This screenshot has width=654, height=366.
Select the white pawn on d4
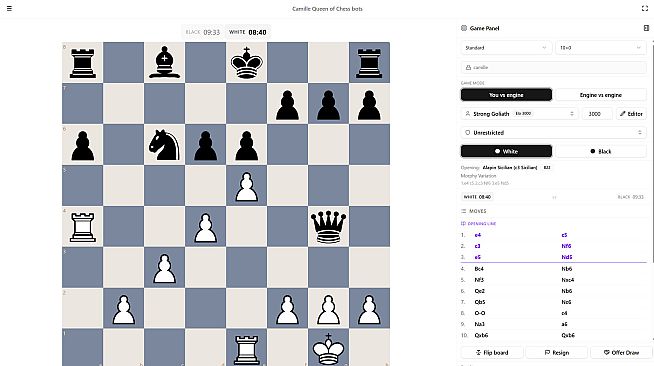click(x=206, y=228)
